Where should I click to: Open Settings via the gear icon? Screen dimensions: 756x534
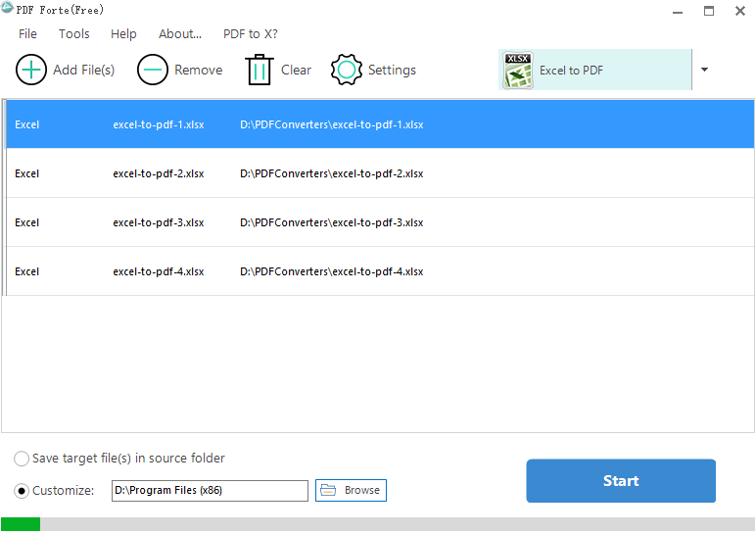(347, 70)
